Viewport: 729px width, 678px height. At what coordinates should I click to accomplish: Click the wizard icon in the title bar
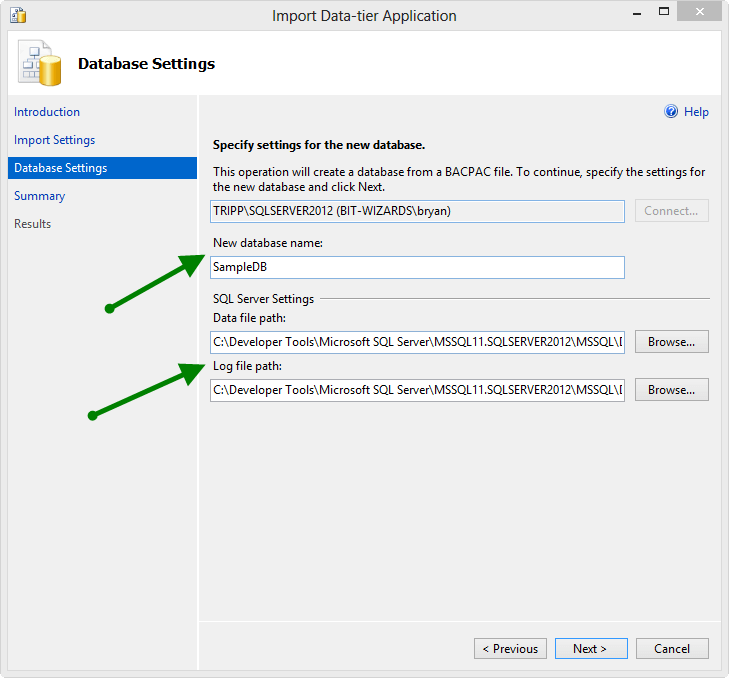(x=18, y=15)
